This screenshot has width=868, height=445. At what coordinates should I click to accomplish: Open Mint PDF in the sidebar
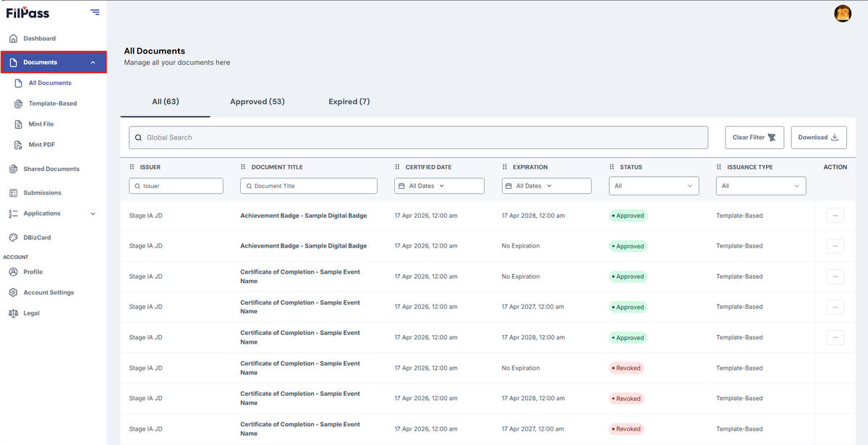[42, 145]
